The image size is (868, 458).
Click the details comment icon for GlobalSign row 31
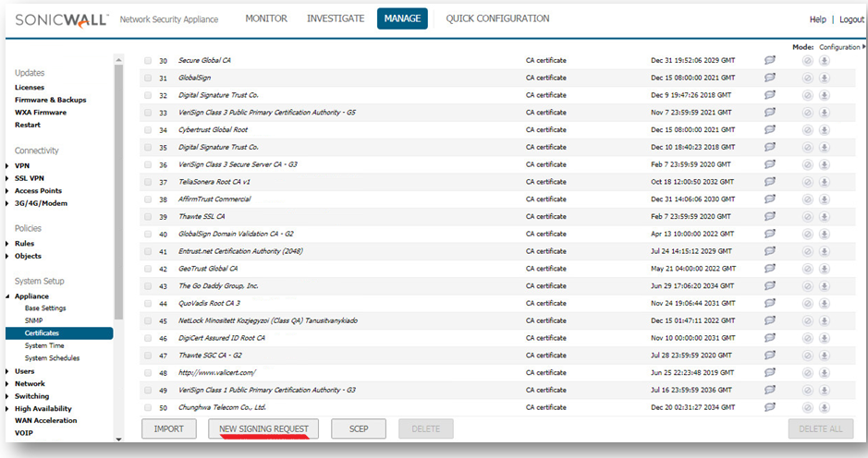(x=769, y=78)
